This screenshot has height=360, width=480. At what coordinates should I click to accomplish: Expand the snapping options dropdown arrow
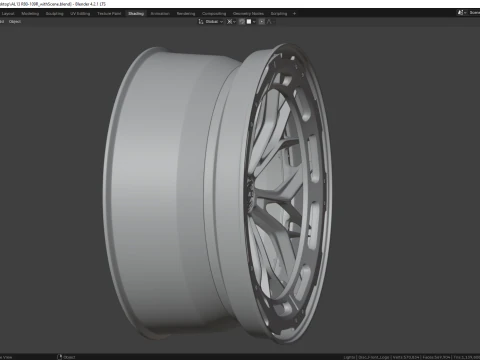coord(254,22)
